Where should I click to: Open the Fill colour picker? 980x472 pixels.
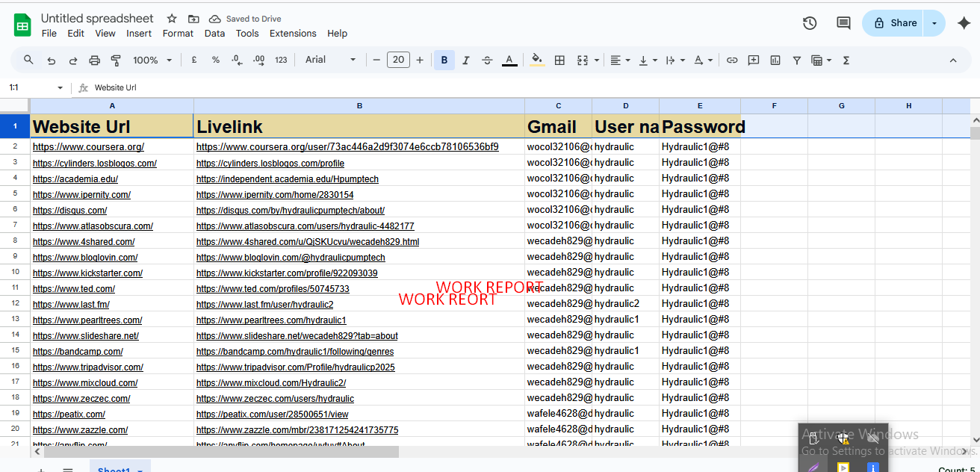pos(537,60)
